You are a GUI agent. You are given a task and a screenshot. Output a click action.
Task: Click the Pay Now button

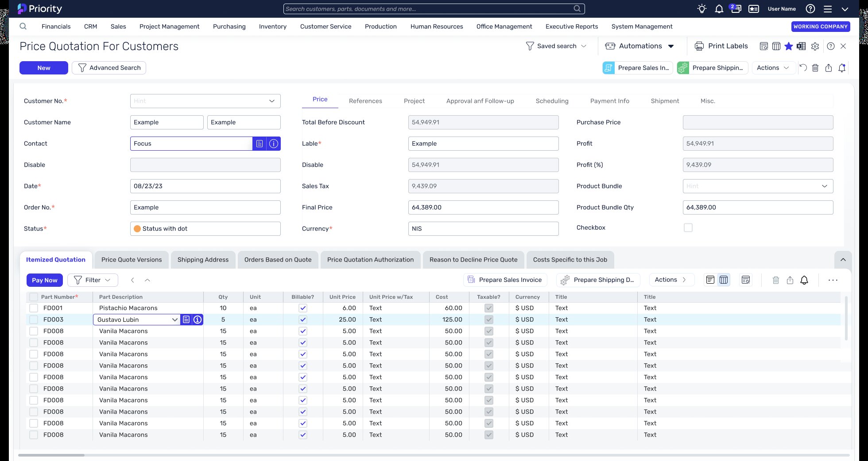coord(45,280)
